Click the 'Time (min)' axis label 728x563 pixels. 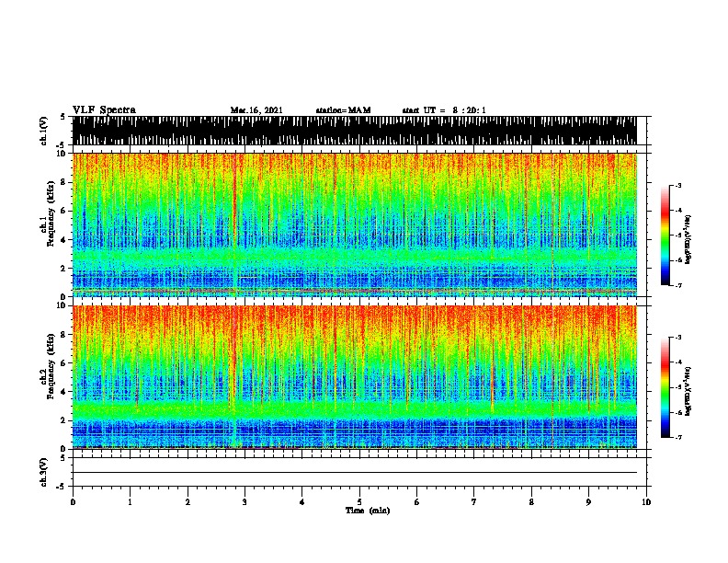coord(368,511)
